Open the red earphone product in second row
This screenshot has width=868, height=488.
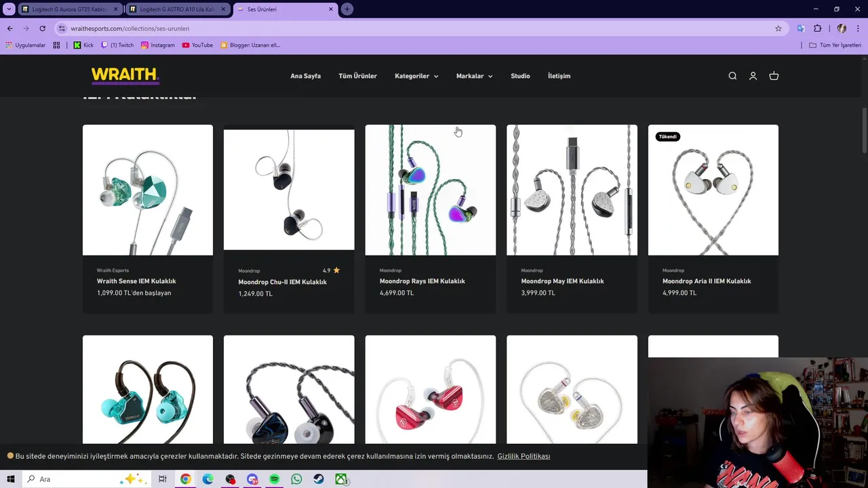[x=431, y=390]
